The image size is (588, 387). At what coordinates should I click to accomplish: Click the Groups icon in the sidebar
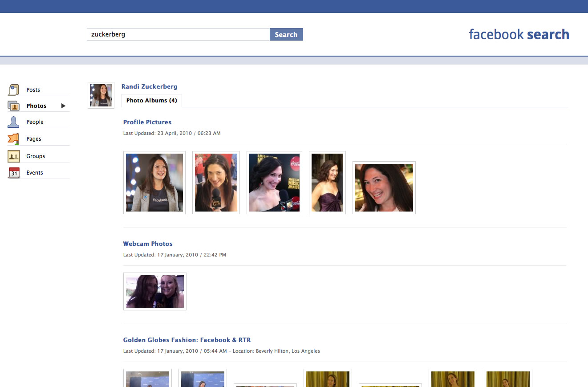tap(14, 156)
